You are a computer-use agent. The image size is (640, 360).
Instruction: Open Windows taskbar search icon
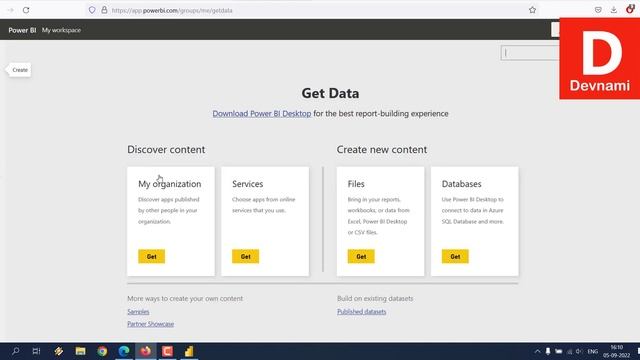(16, 351)
